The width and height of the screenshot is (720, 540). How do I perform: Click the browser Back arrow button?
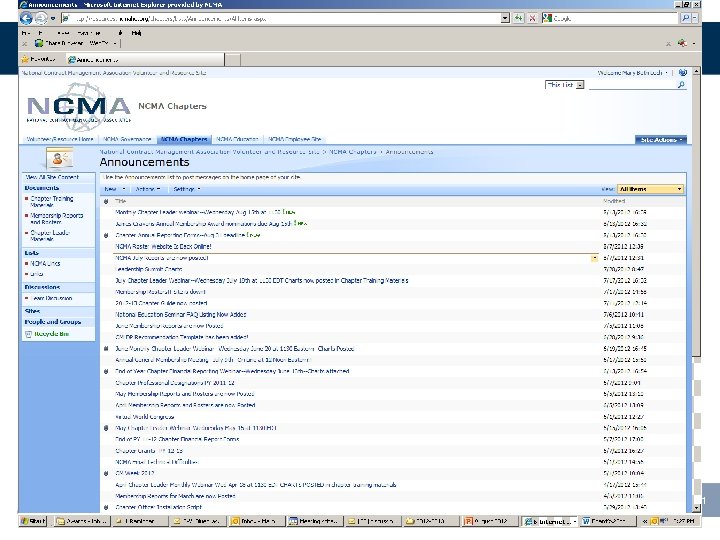tap(26, 18)
